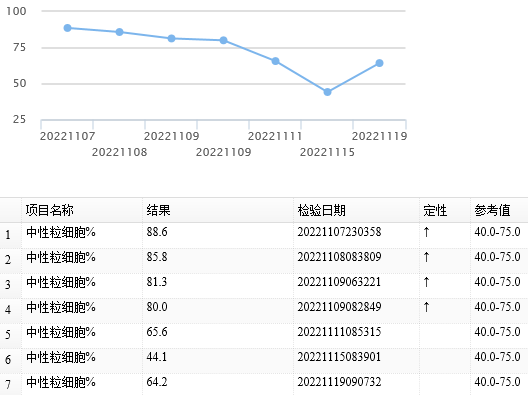Click result value 88.6
This screenshot has height=395, width=528.
(x=157, y=232)
